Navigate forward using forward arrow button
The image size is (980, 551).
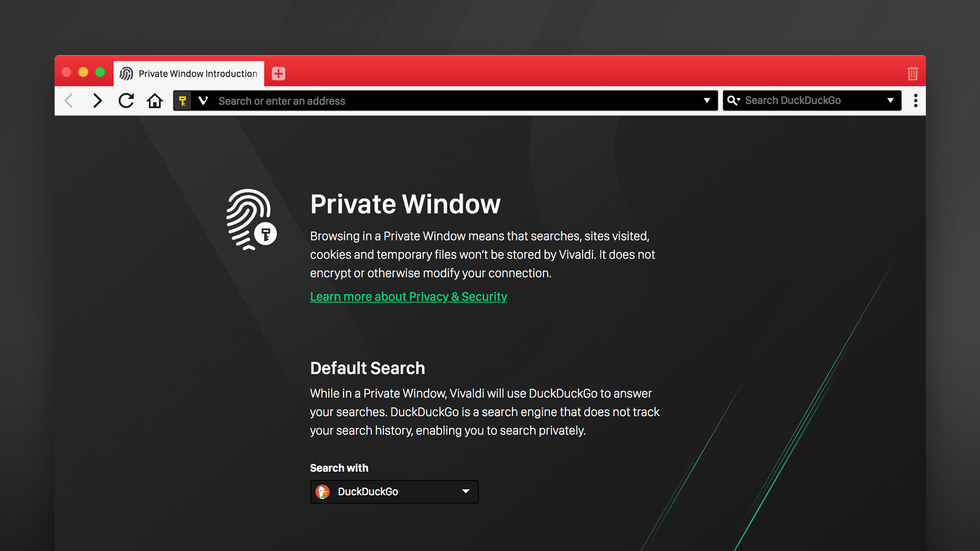(97, 101)
